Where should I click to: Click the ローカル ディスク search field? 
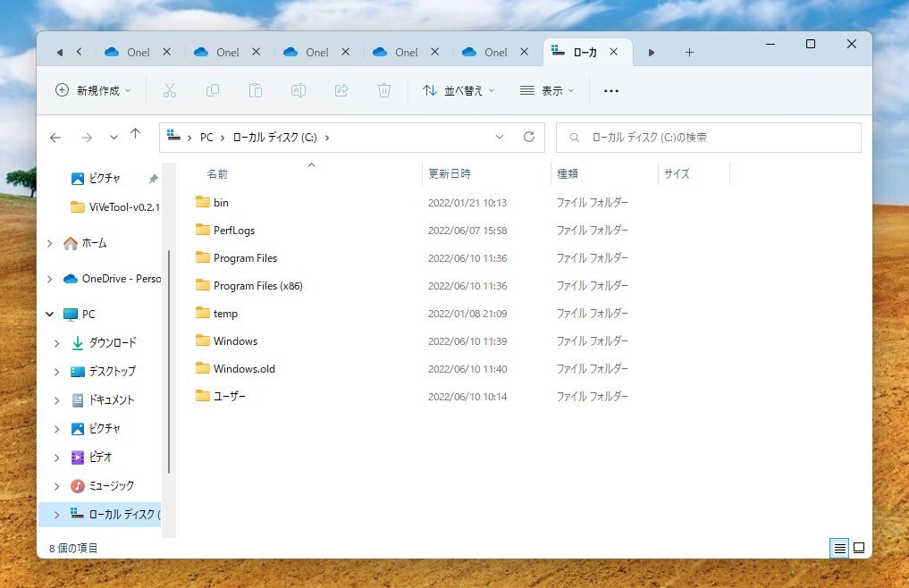click(709, 138)
